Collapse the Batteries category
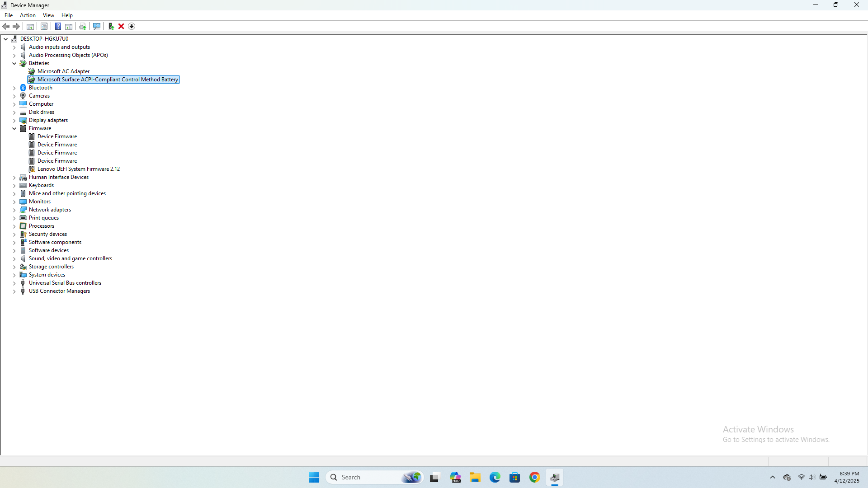 click(14, 63)
